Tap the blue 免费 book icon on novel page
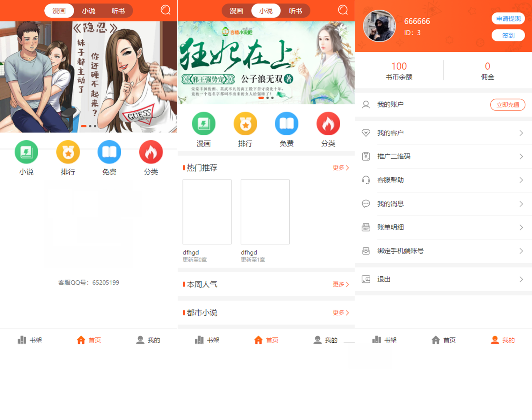 coord(286,124)
